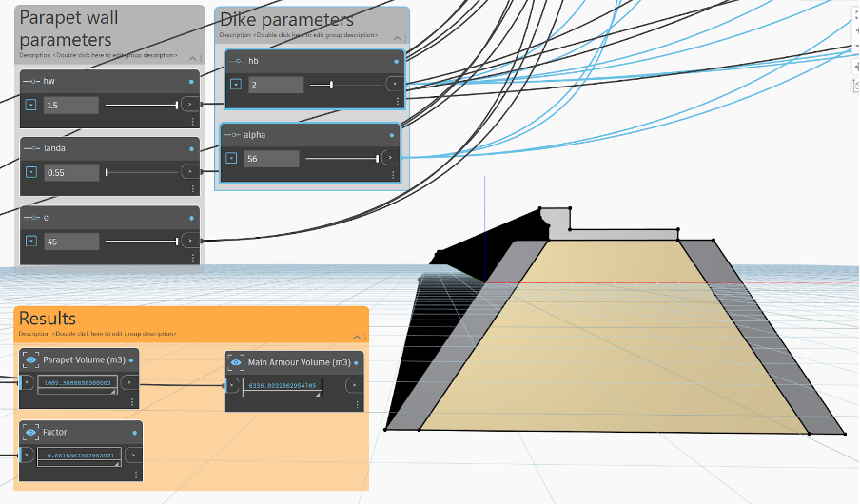Click the alpha value field showing 56
860x504 pixels.
[272, 159]
